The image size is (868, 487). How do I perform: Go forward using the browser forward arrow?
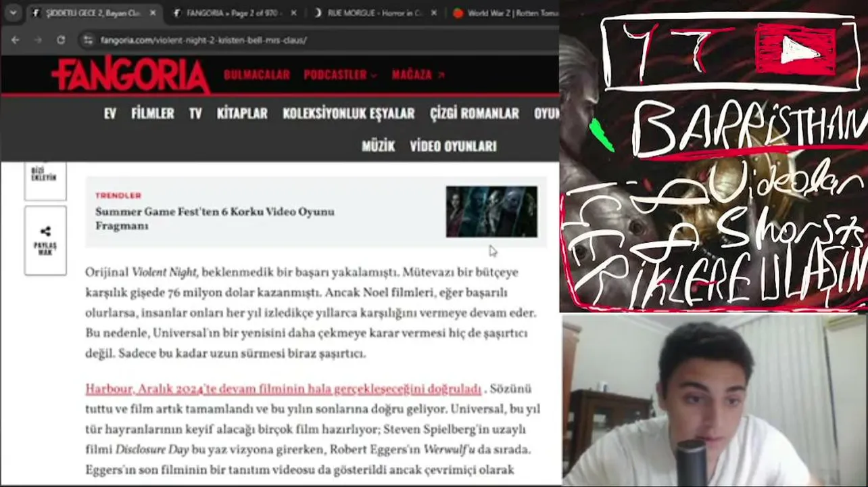coord(38,40)
